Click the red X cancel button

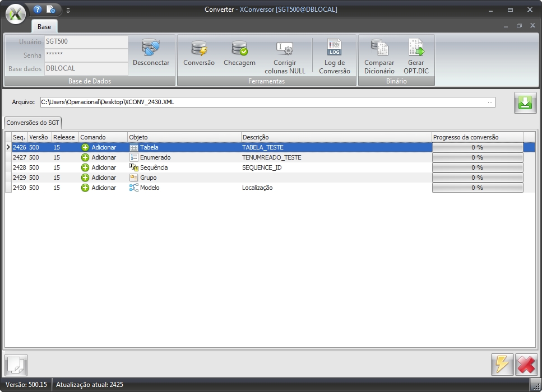[526, 365]
